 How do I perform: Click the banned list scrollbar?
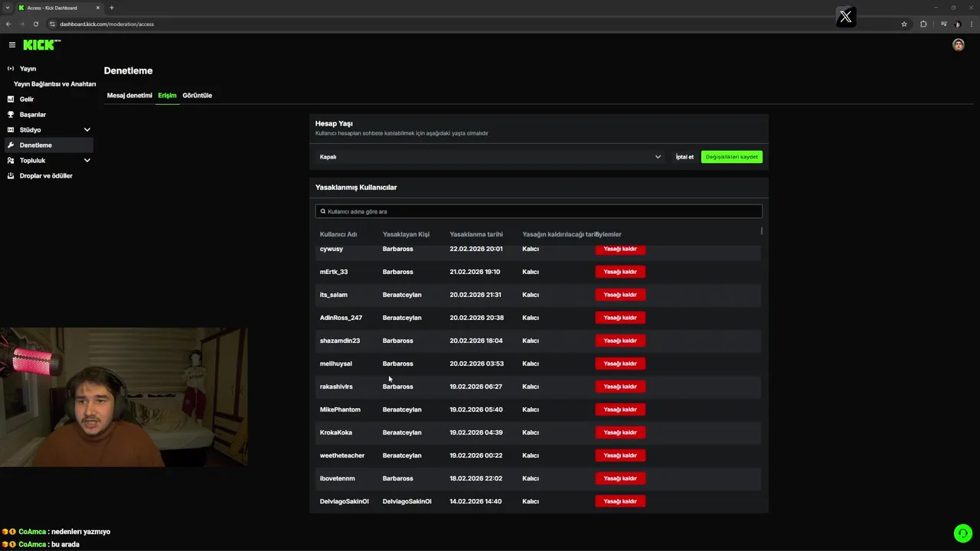pos(763,230)
